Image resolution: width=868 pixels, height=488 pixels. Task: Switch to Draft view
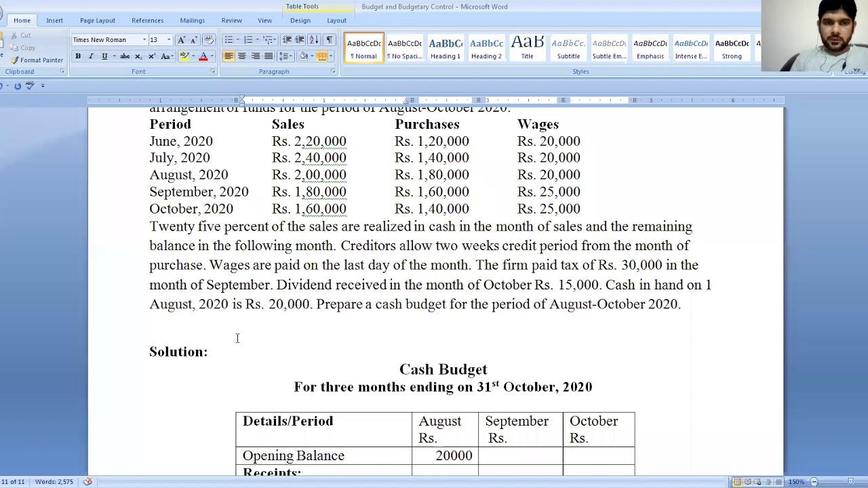[x=778, y=482]
